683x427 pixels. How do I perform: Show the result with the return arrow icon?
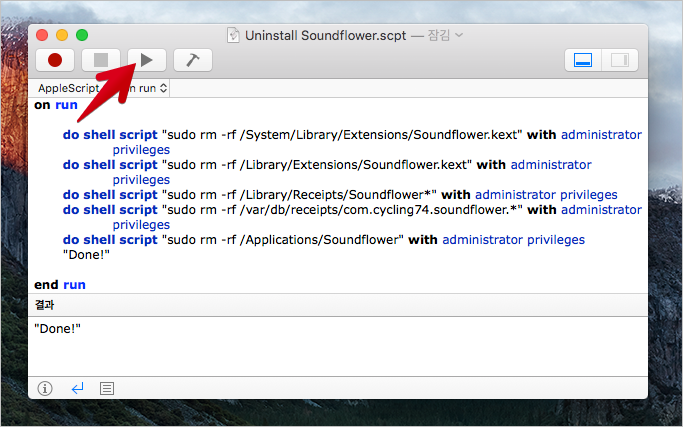77,388
